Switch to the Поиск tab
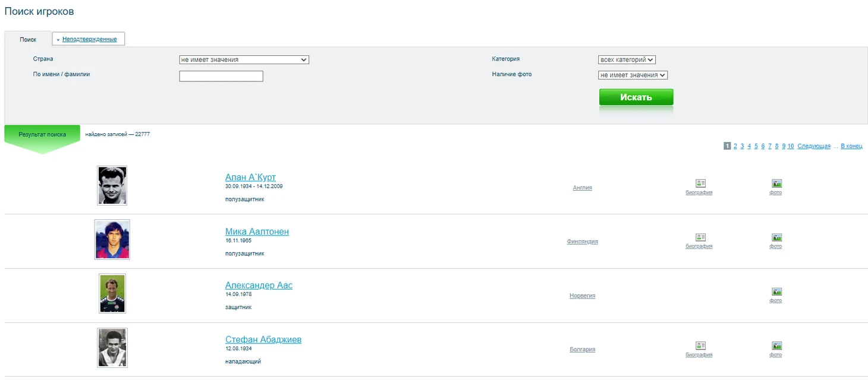This screenshot has height=381, width=868. tap(28, 39)
